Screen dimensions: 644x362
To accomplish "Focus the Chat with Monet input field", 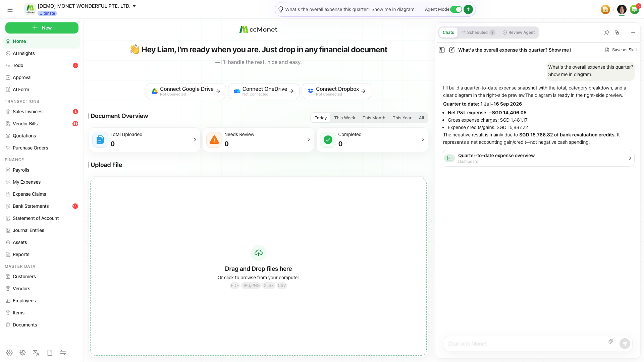I will pos(525,344).
